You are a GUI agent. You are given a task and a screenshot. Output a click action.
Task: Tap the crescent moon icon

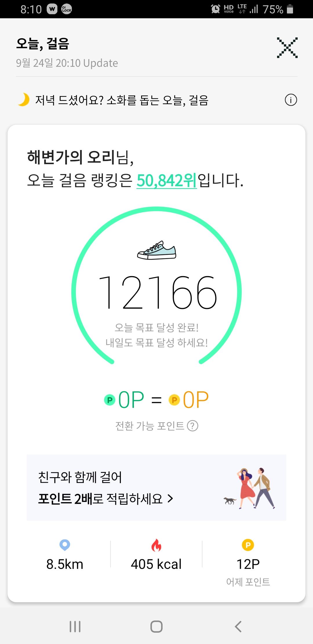click(24, 100)
